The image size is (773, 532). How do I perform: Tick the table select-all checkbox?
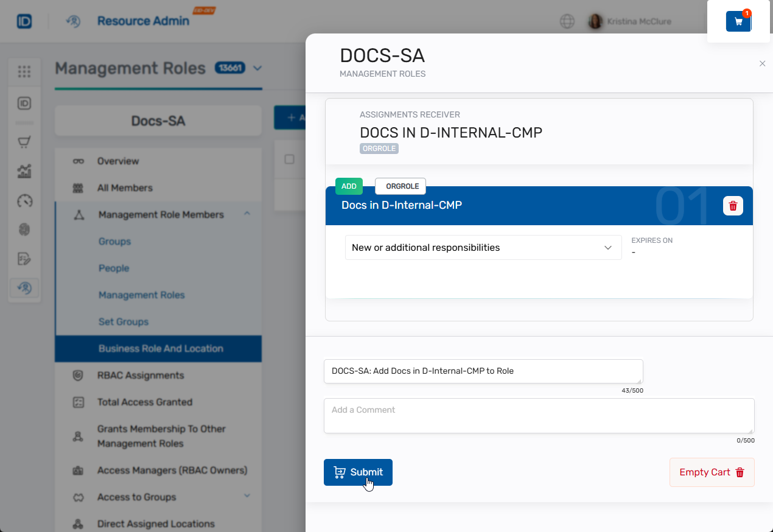coord(290,159)
